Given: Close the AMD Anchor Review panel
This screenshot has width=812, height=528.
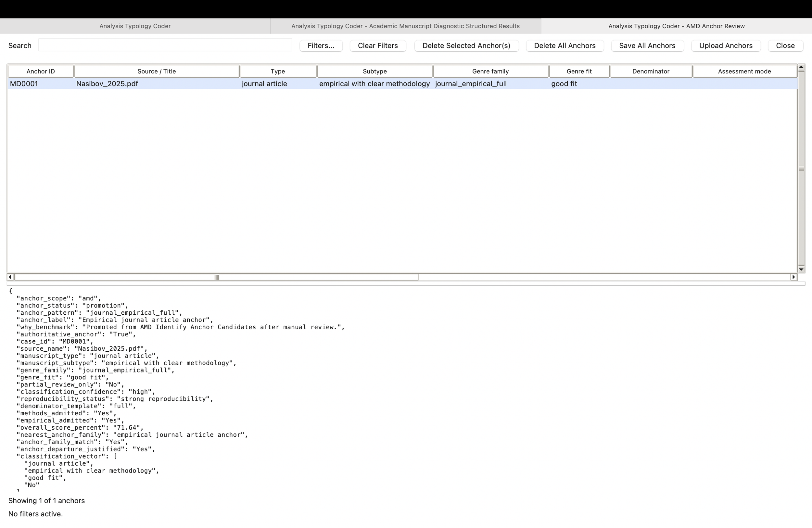Looking at the screenshot, I should coord(785,45).
